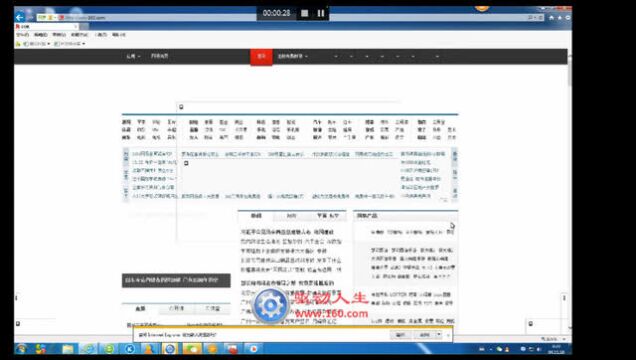Open the View menu in menu bar
Viewport: 636px width, 360px height.
(59, 35)
